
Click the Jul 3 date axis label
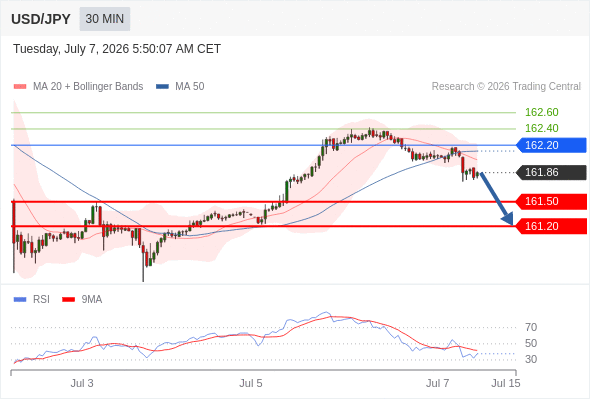tap(82, 383)
